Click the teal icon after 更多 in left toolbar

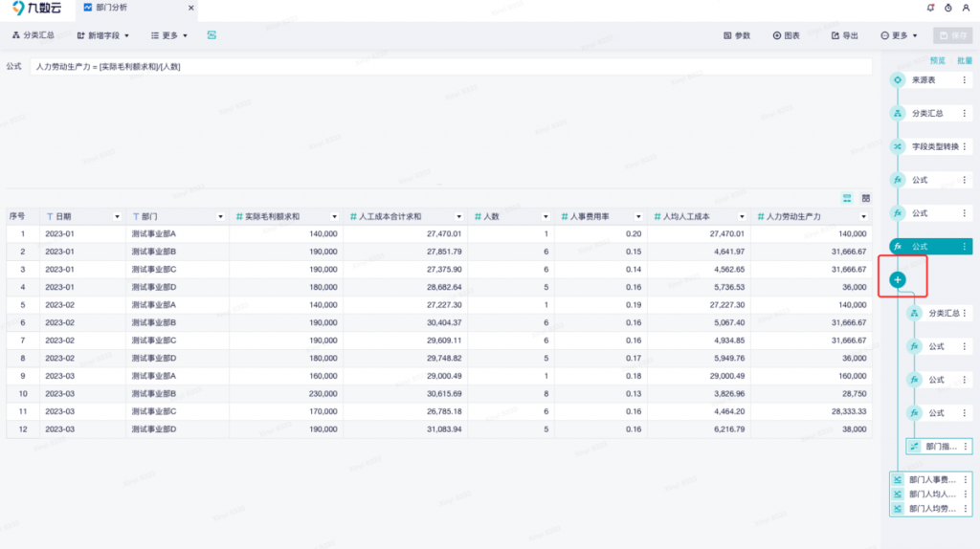(212, 35)
